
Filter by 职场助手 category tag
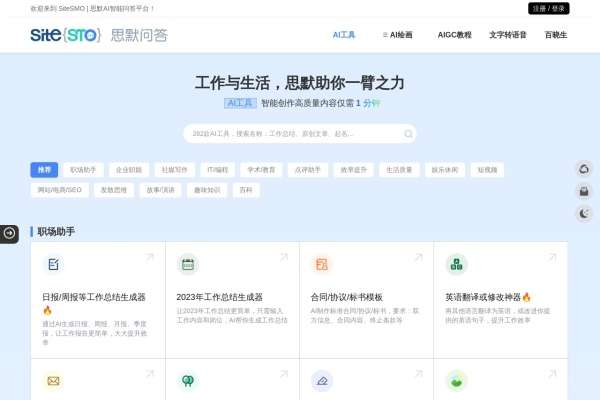click(83, 170)
